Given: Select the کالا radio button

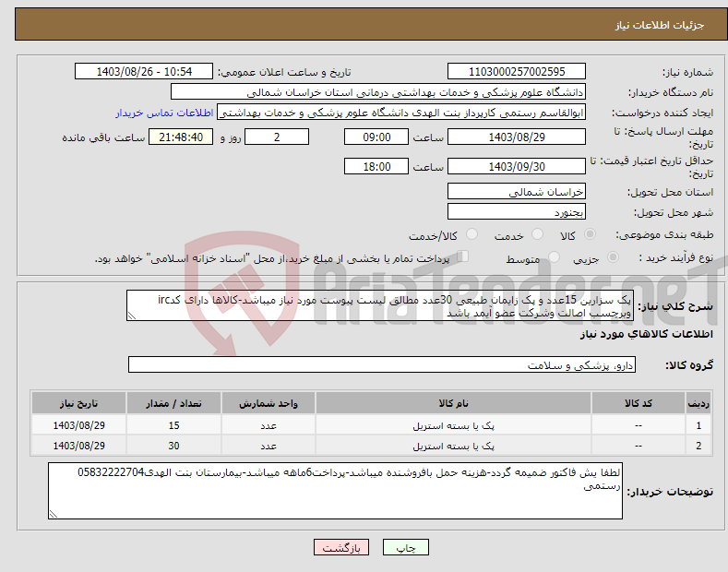Looking at the screenshot, I should (x=591, y=234).
